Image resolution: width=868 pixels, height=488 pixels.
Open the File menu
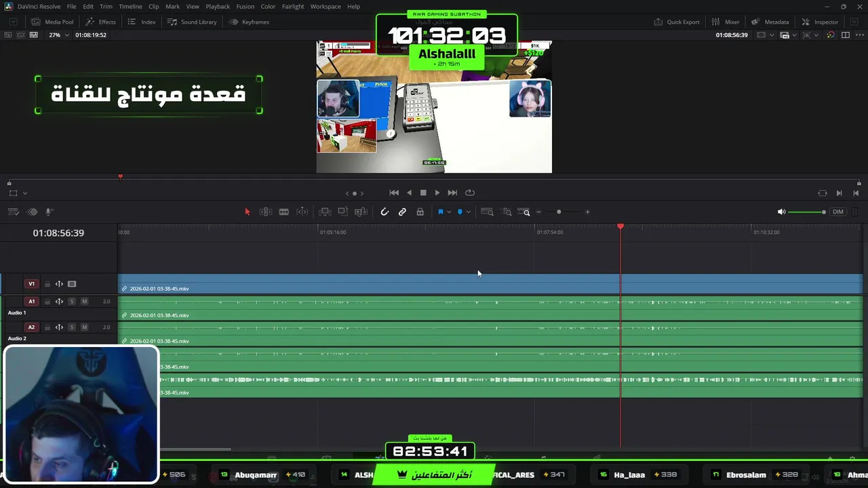pyautogui.click(x=71, y=6)
